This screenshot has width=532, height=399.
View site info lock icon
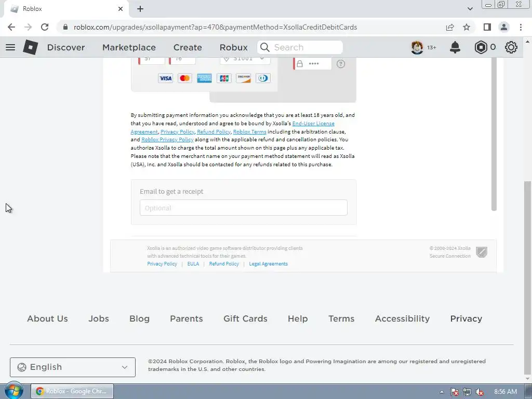(x=65, y=27)
